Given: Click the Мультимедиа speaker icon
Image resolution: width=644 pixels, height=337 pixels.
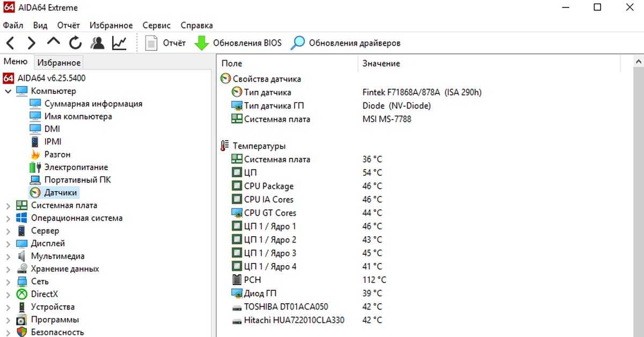Looking at the screenshot, I should coord(22,257).
